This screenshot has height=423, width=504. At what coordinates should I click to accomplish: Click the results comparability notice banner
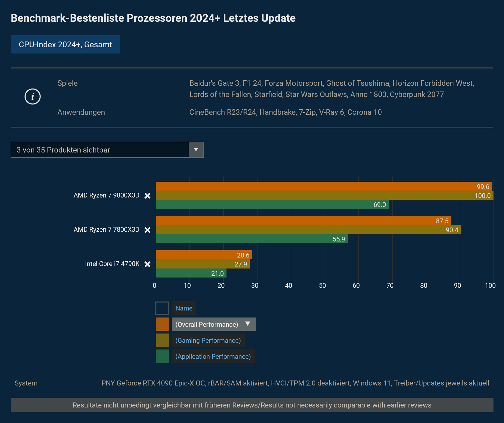click(252, 405)
